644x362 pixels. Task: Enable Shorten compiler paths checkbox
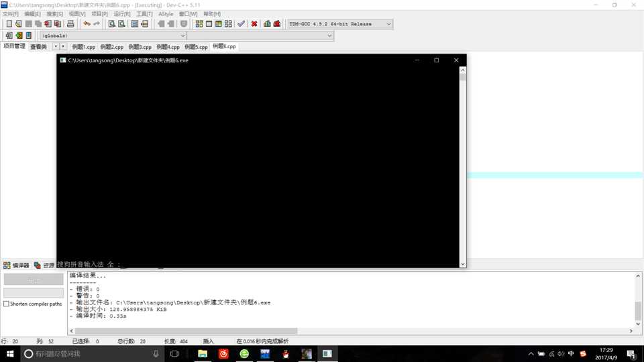6,304
